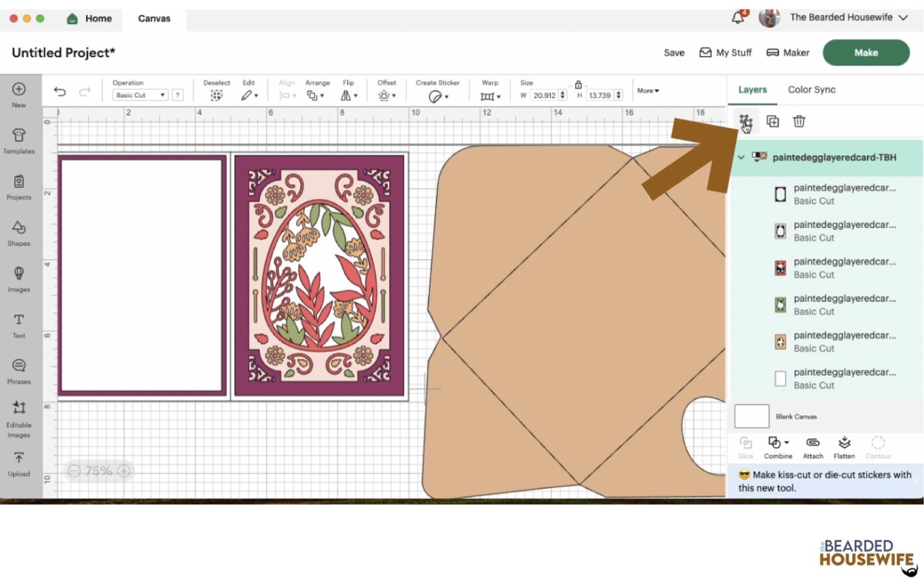This screenshot has height=587, width=924.
Task: Click the Deselect tool in the toolbar
Action: pos(216,95)
